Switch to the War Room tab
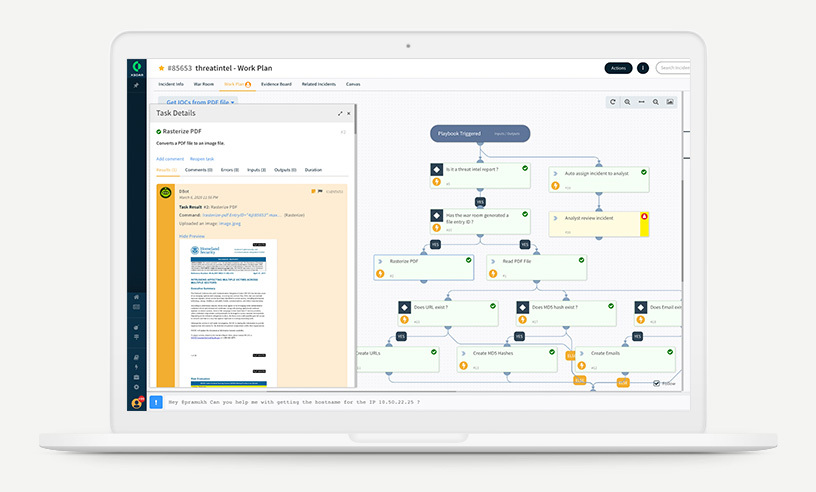 click(x=203, y=85)
